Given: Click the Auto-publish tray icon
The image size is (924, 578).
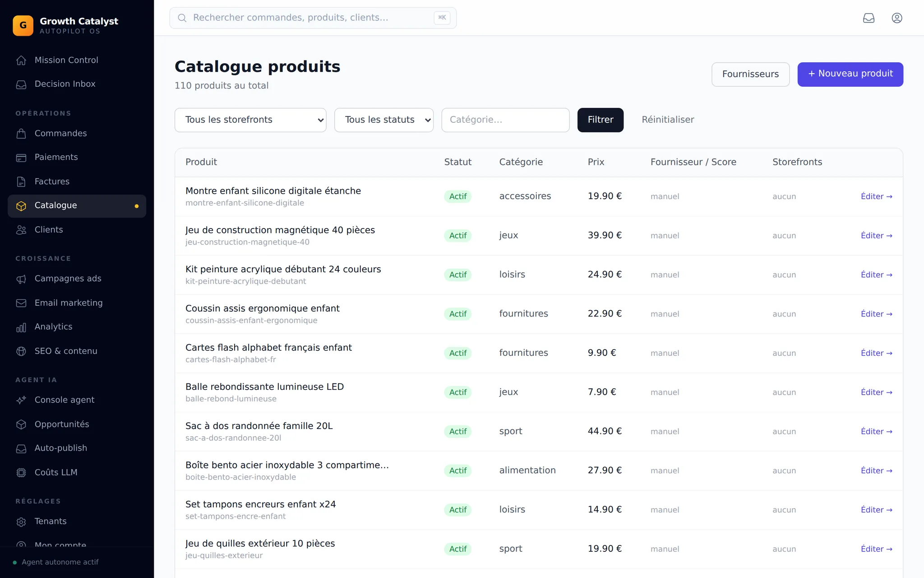Looking at the screenshot, I should [21, 448].
